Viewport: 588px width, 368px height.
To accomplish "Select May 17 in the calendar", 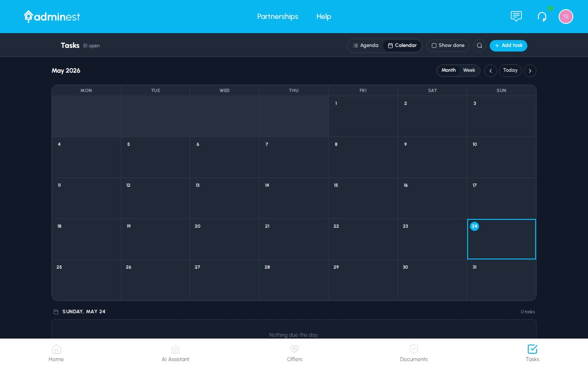I will point(502,198).
